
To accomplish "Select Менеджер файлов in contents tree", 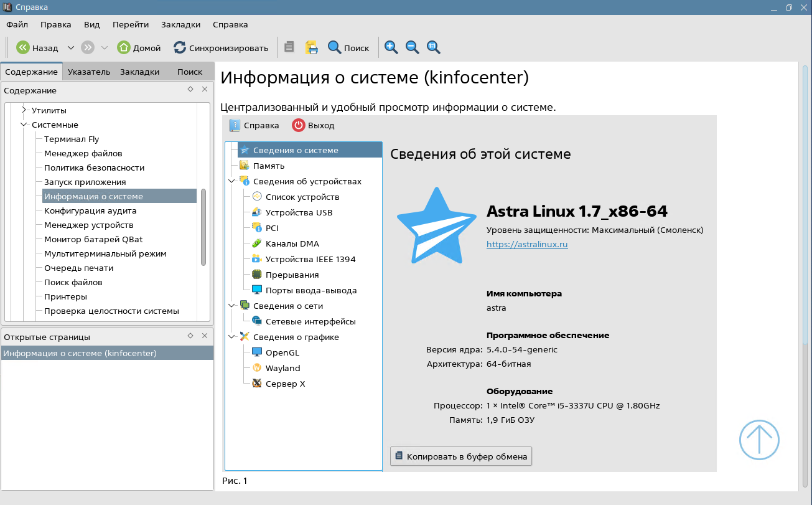I will tap(83, 153).
